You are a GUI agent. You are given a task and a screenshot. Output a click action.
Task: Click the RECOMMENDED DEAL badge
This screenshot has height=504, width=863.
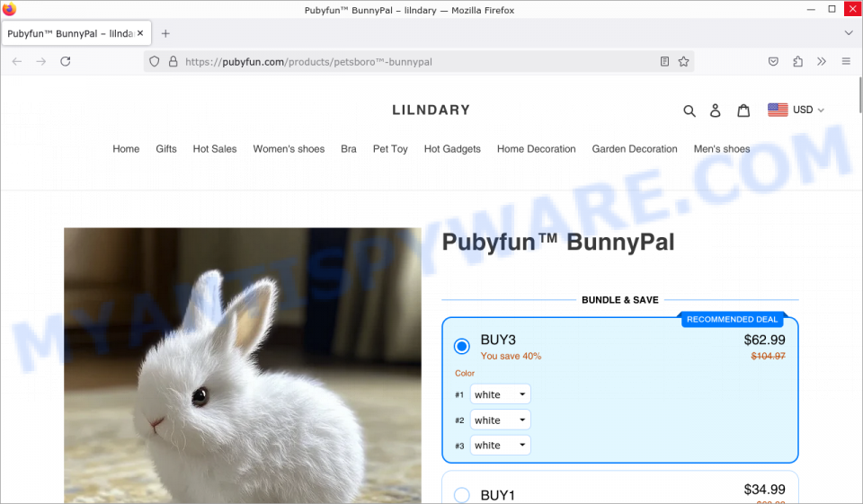(x=732, y=319)
